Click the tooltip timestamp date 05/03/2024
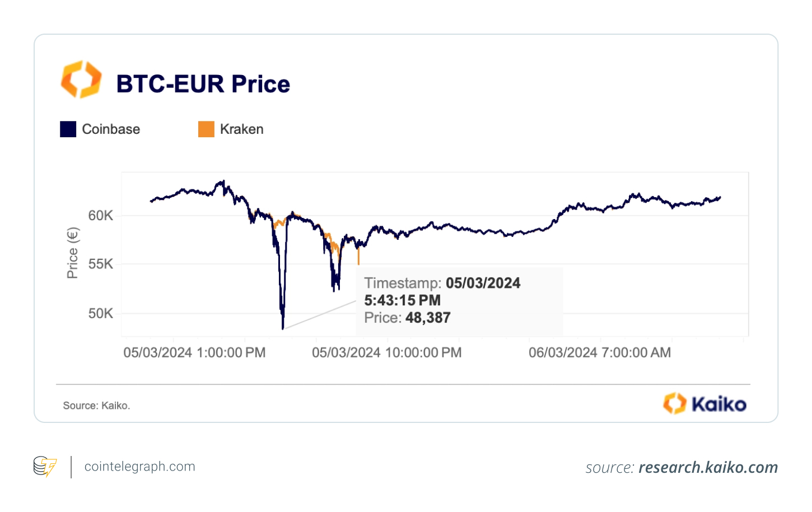The image size is (812, 512). [483, 283]
